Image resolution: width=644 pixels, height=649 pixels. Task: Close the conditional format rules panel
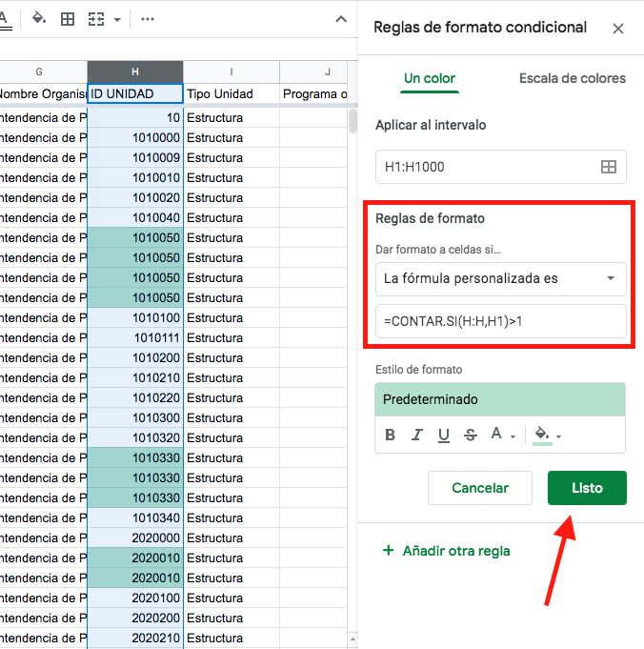[618, 29]
